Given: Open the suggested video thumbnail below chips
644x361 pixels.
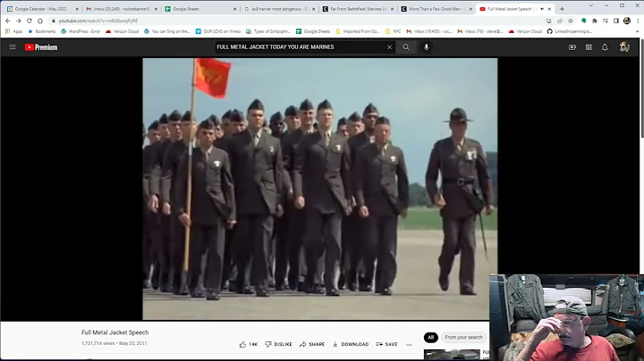Looking at the screenshot, I should [x=452, y=354].
